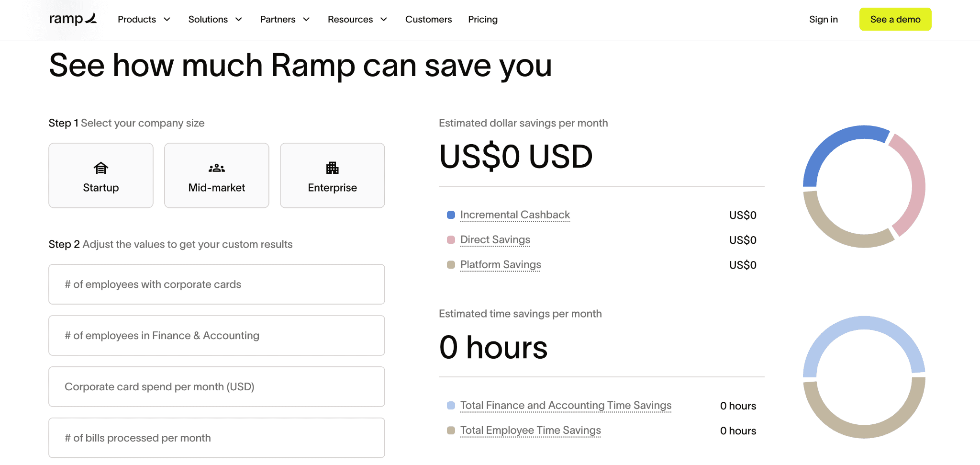The height and width of the screenshot is (465, 980).
Task: Click the Direct Savings link
Action: click(495, 240)
